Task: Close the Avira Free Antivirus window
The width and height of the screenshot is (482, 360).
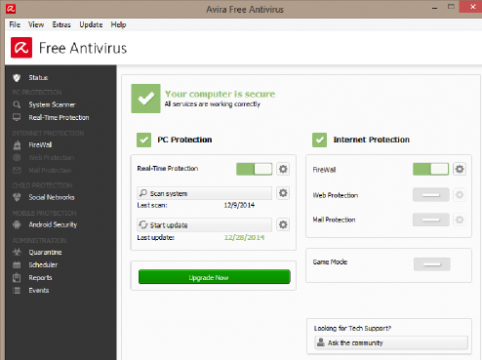Action: point(472,7)
